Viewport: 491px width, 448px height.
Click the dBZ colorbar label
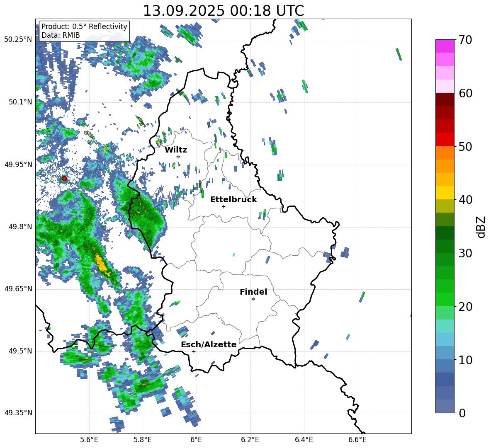[x=481, y=227]
